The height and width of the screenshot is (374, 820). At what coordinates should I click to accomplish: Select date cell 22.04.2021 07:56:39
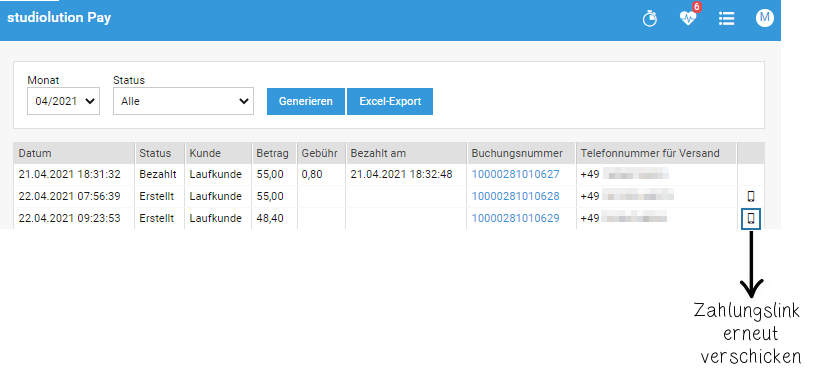tap(70, 197)
